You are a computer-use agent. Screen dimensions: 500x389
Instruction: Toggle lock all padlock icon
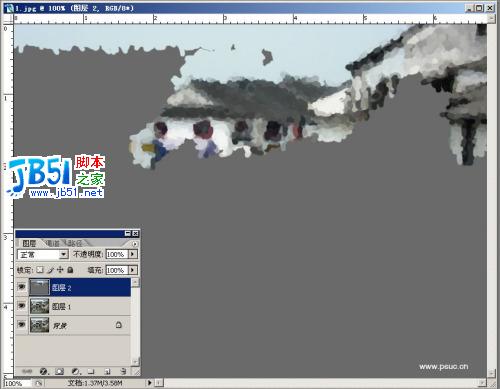coord(70,270)
